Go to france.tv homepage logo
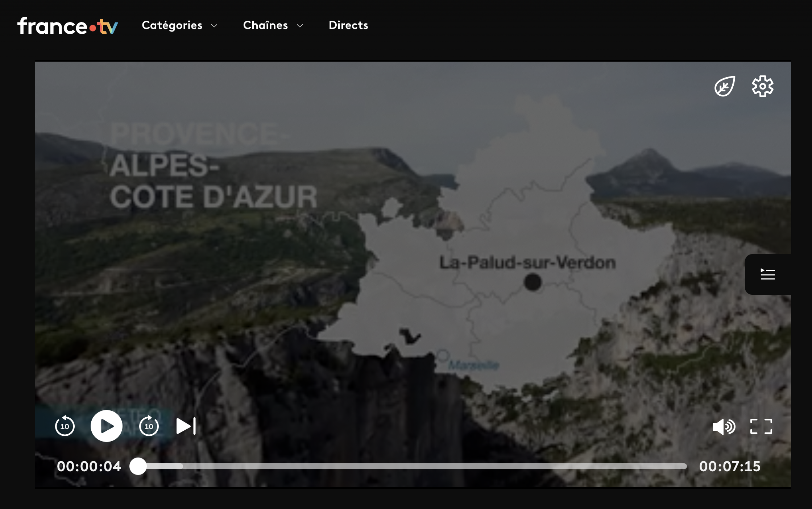Viewport: 812px width, 509px height. [x=68, y=26]
